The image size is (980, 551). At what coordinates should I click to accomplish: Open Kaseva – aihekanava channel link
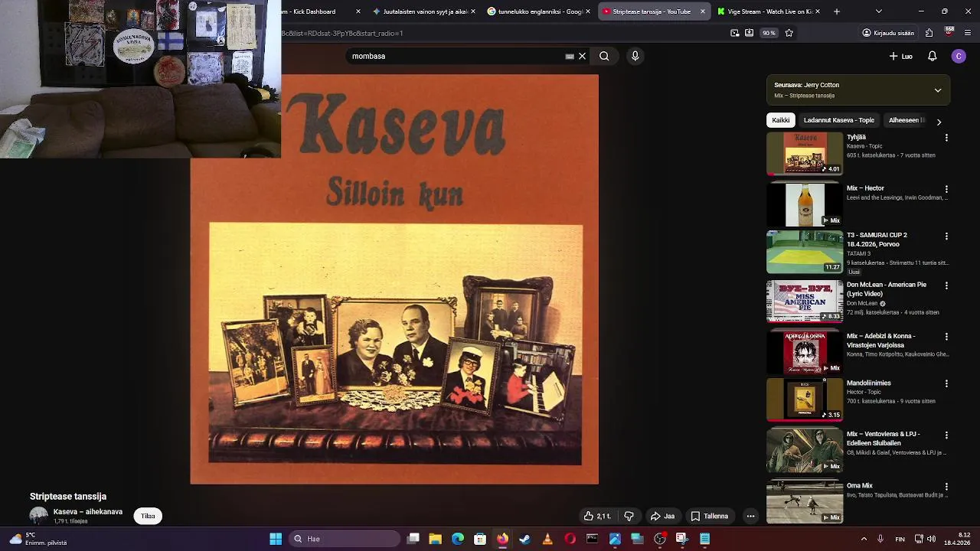click(x=87, y=511)
